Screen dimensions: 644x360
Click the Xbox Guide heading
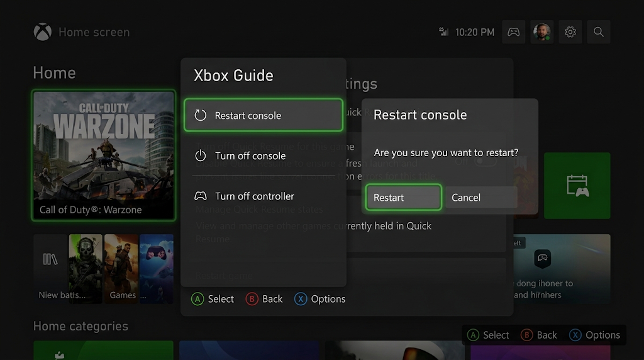point(233,76)
